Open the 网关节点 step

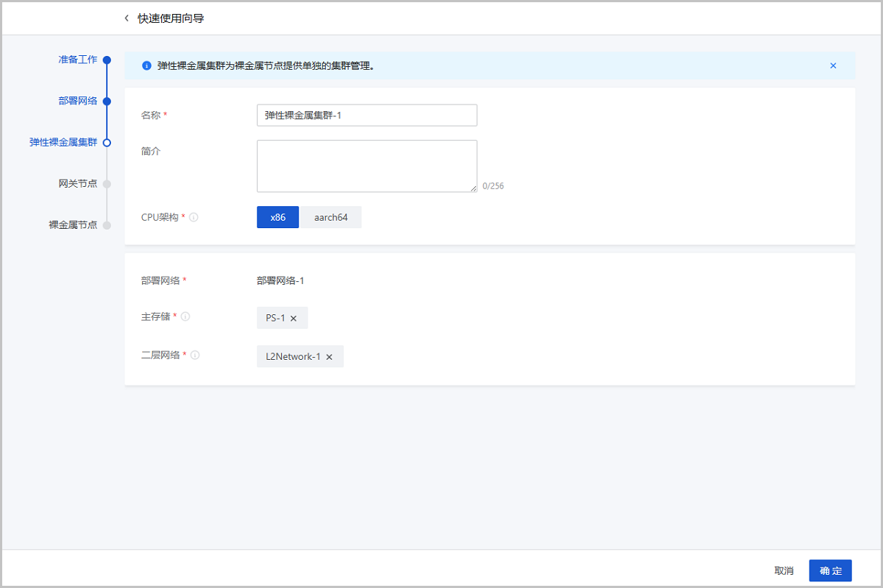point(78,183)
